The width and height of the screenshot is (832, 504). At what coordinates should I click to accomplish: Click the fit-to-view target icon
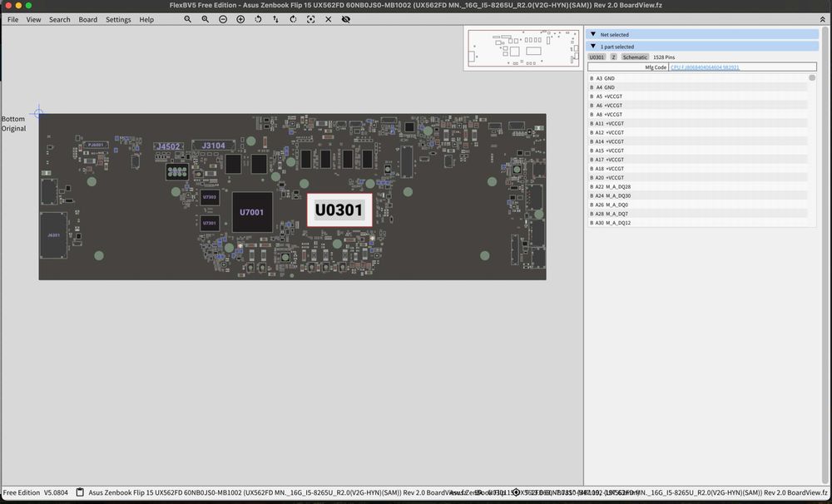click(x=311, y=19)
